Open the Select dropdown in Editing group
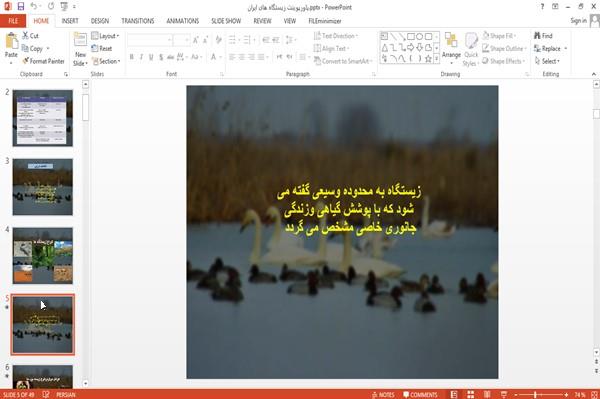This screenshot has height=399, width=600. (x=547, y=61)
